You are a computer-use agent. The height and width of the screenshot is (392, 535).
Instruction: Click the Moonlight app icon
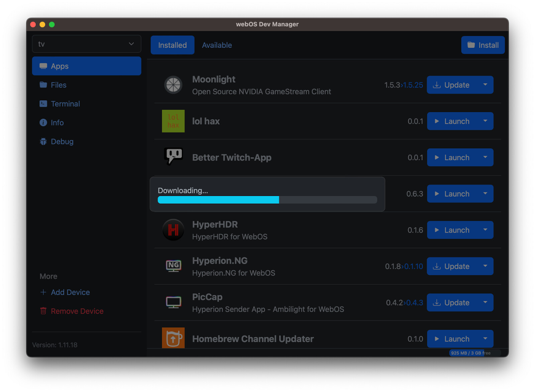pos(173,85)
